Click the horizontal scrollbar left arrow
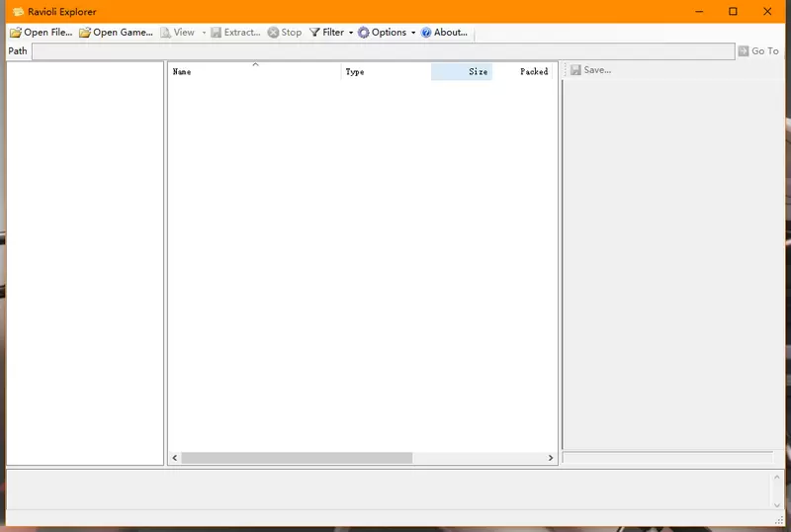The image size is (791, 532). tap(175, 458)
